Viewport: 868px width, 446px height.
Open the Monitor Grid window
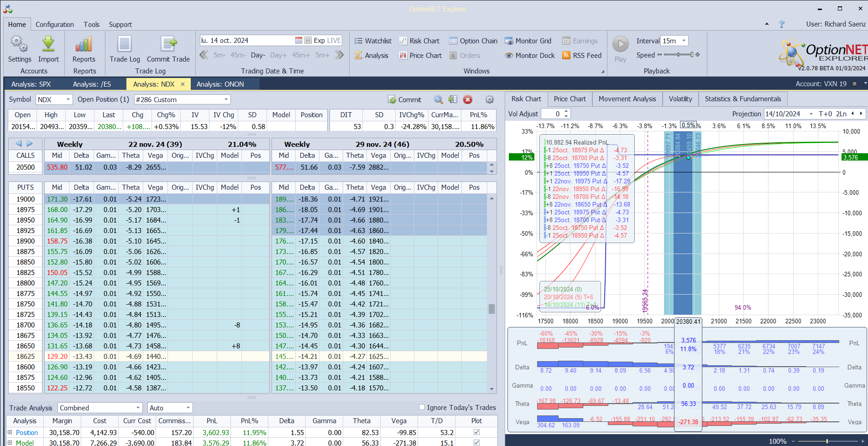[528, 41]
